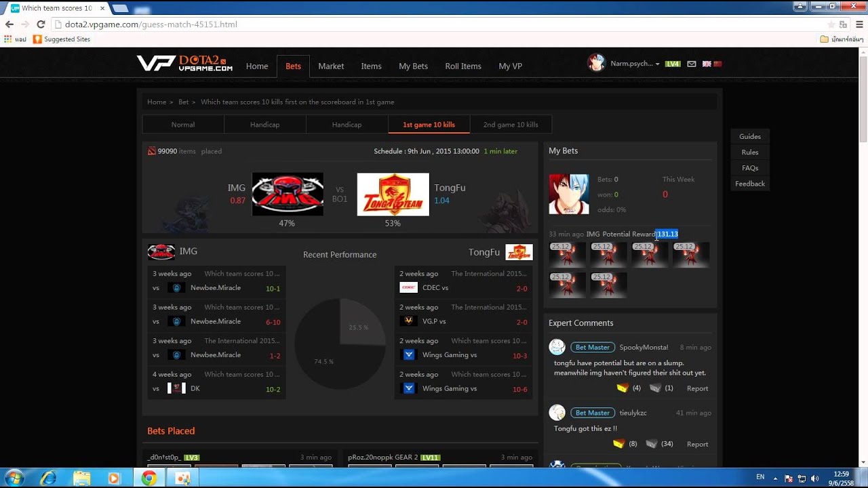Show hidden system tray icons
This screenshot has width=868, height=488.
(x=776, y=478)
